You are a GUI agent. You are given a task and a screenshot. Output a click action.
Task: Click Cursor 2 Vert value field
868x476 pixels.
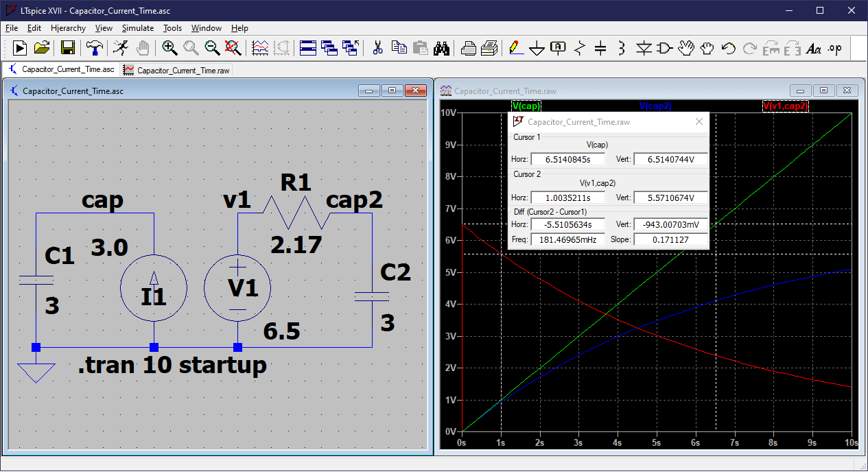[670, 198]
